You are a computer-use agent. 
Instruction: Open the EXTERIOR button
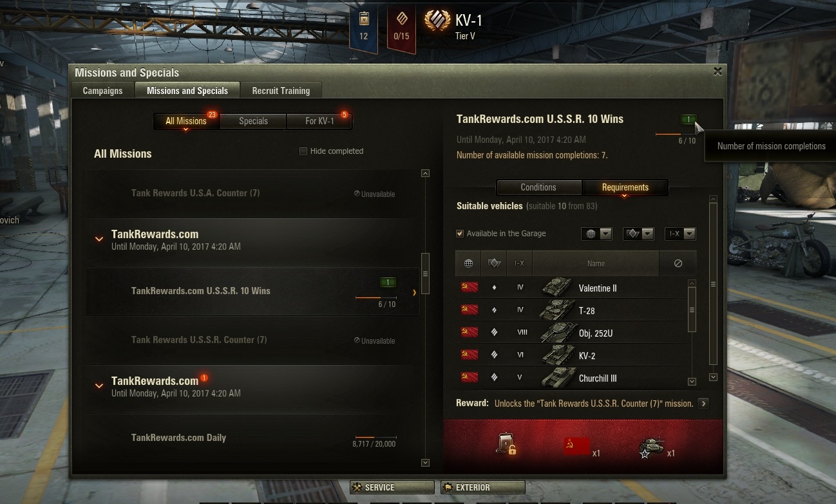tap(483, 487)
